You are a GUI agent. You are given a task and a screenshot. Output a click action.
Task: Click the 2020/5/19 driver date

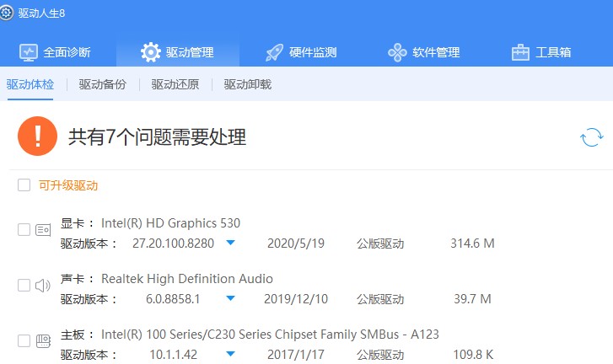point(296,244)
